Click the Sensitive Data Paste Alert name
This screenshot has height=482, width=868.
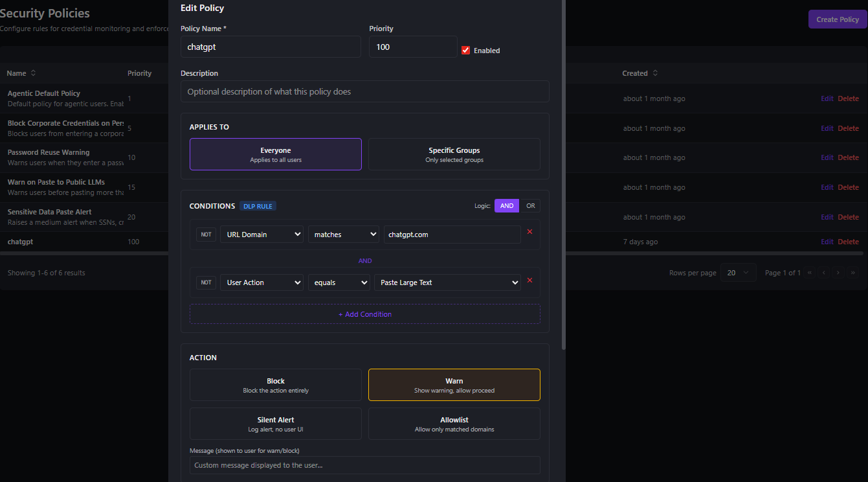[50, 212]
